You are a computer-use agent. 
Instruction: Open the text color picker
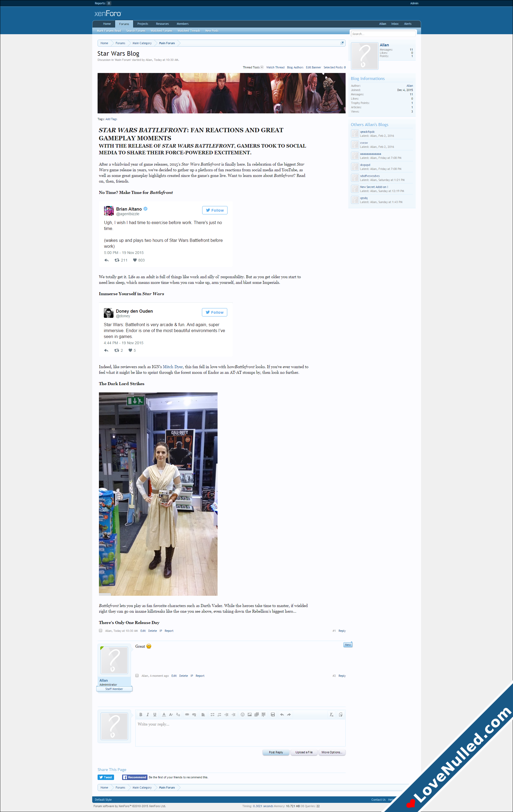(164, 715)
